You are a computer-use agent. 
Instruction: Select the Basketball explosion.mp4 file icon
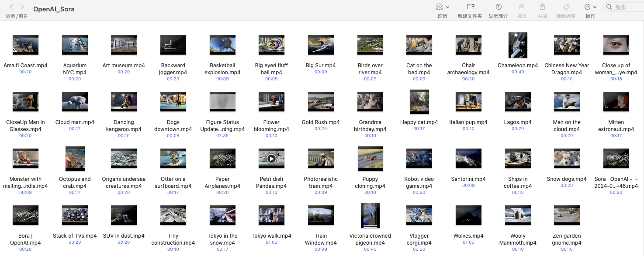click(x=222, y=45)
